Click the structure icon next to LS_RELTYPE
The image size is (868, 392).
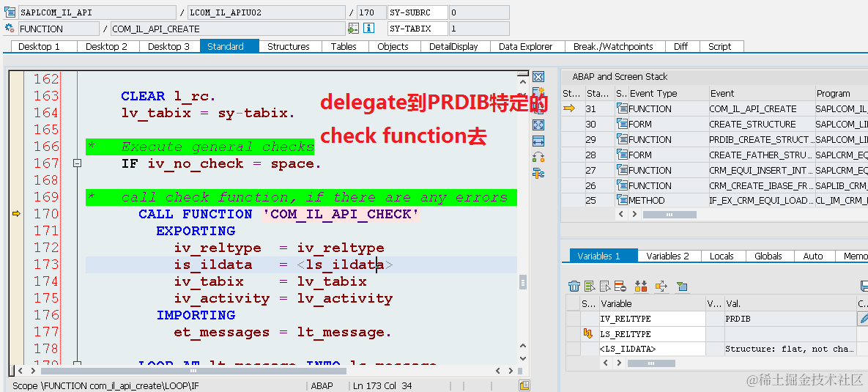588,334
